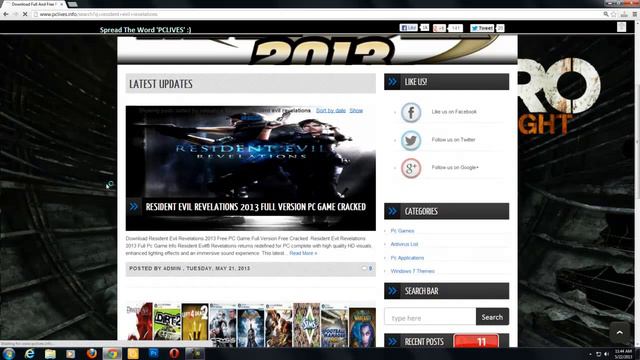The height and width of the screenshot is (360, 640).
Task: Click the Latest Updates heading
Action: (x=161, y=84)
